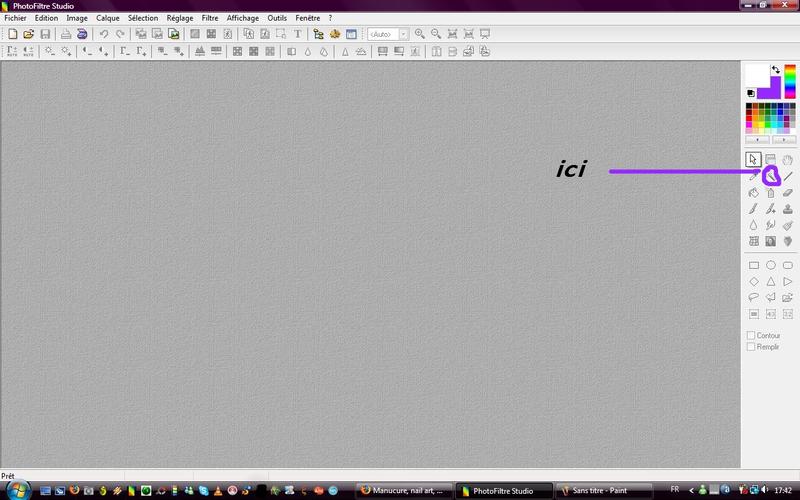Select the Ellipse selection shape
The image size is (800, 500).
point(770,266)
